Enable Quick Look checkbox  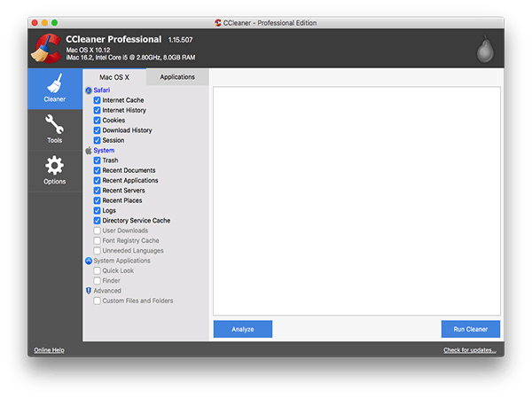[x=97, y=270]
